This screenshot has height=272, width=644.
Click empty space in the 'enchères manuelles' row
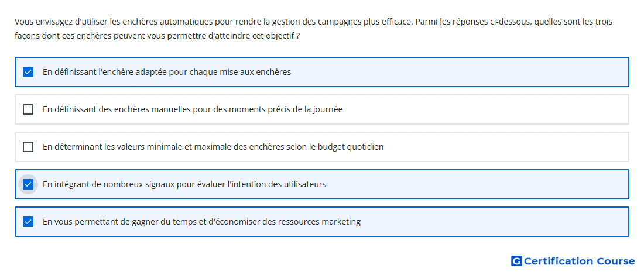click(x=485, y=109)
